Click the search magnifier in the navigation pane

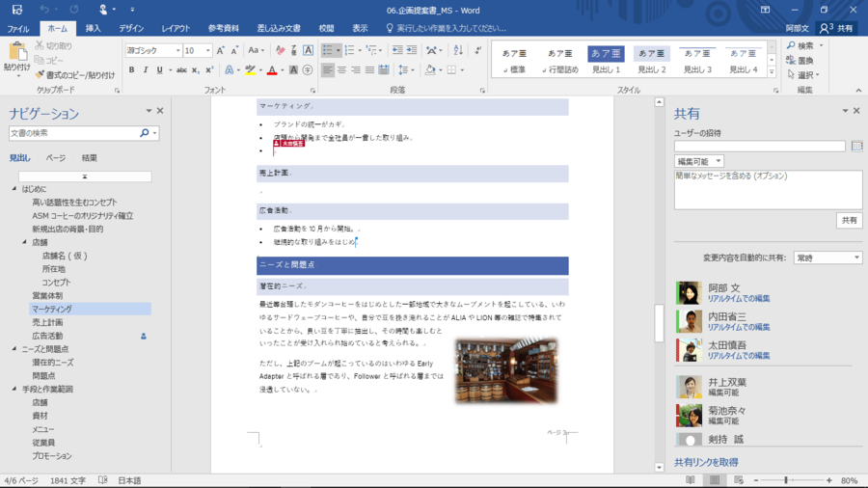click(145, 133)
